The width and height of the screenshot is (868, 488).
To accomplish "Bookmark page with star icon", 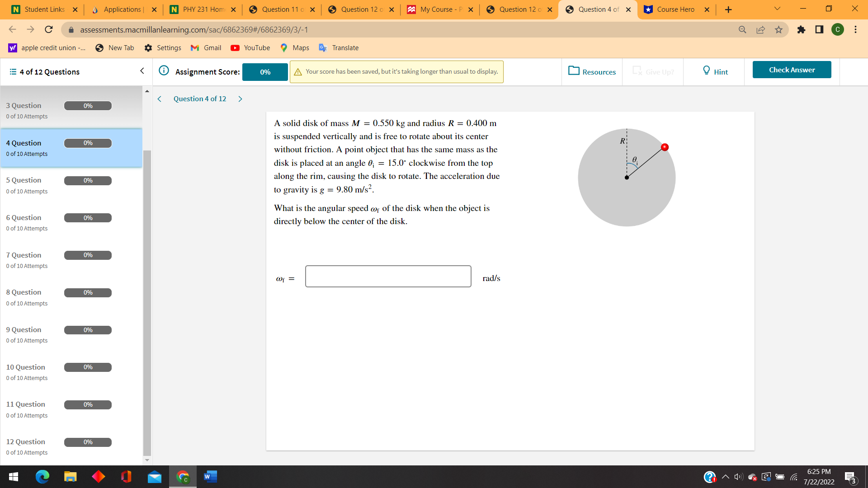I will coord(778,30).
